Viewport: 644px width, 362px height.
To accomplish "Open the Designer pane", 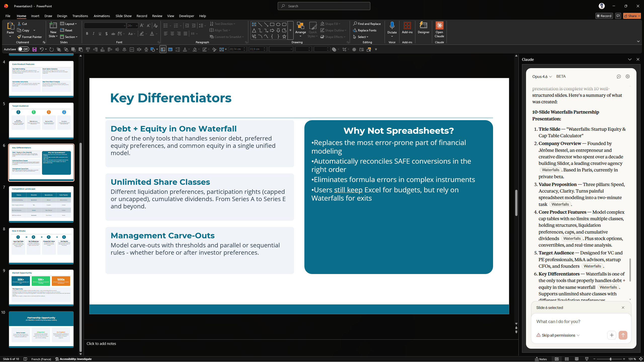I will pyautogui.click(x=423, y=28).
